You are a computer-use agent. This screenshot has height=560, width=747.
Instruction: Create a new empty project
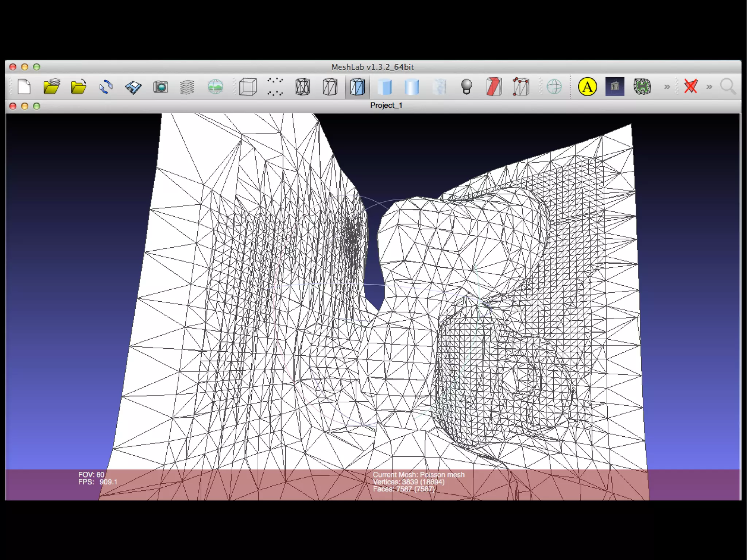tap(24, 87)
